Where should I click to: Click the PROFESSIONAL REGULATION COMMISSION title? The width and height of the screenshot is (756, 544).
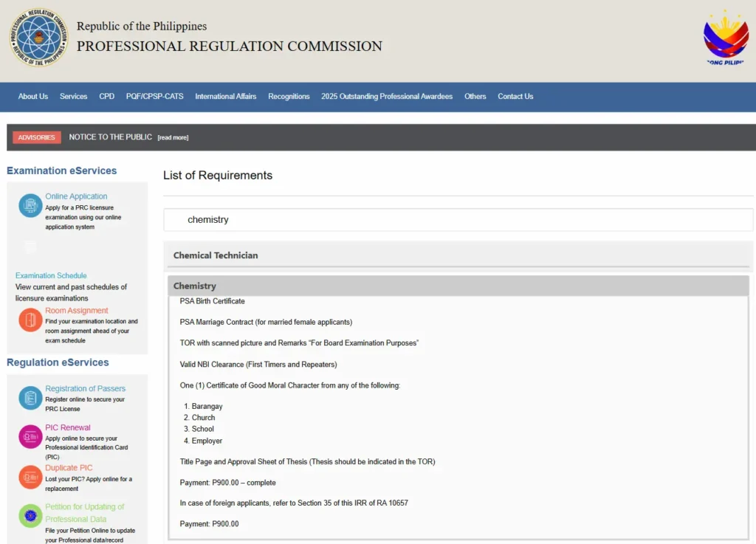click(230, 47)
